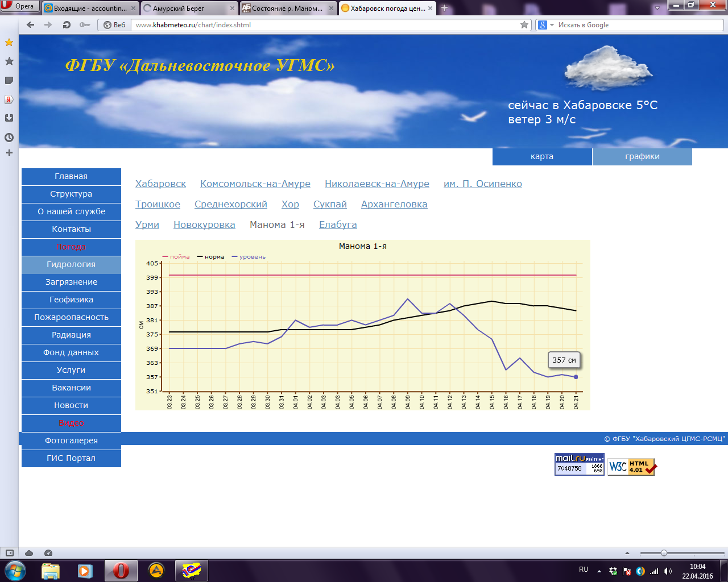Go back to the previous page
The height and width of the screenshot is (582, 728).
point(31,25)
